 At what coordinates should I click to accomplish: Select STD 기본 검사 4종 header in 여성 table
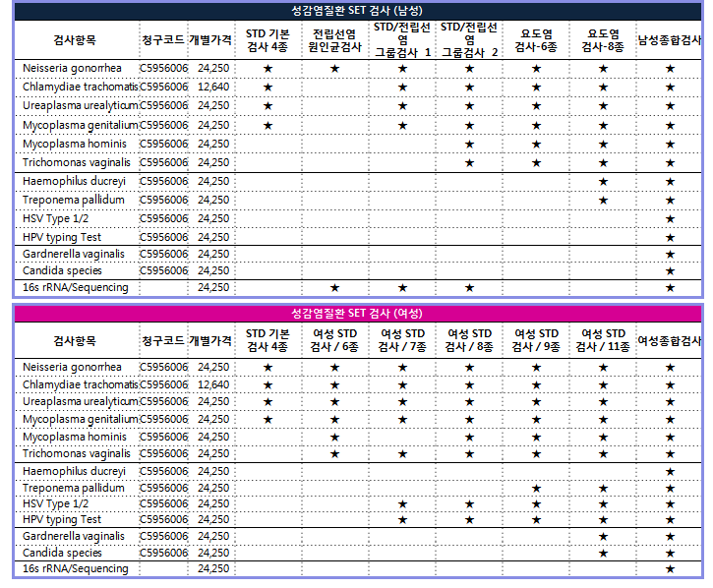(267, 340)
